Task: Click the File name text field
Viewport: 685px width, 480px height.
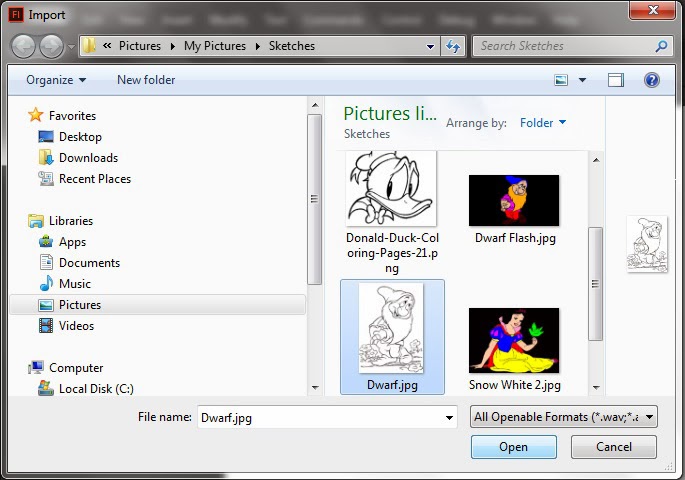Action: point(321,417)
